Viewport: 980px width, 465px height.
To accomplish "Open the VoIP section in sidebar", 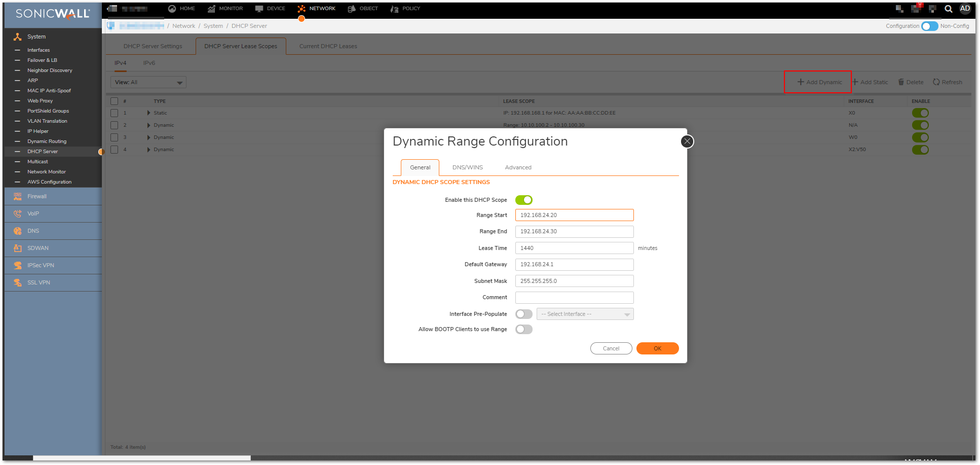I will tap(33, 213).
